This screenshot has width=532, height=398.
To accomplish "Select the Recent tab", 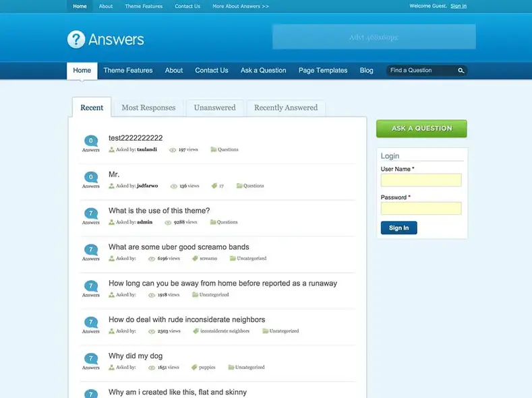I will (92, 108).
